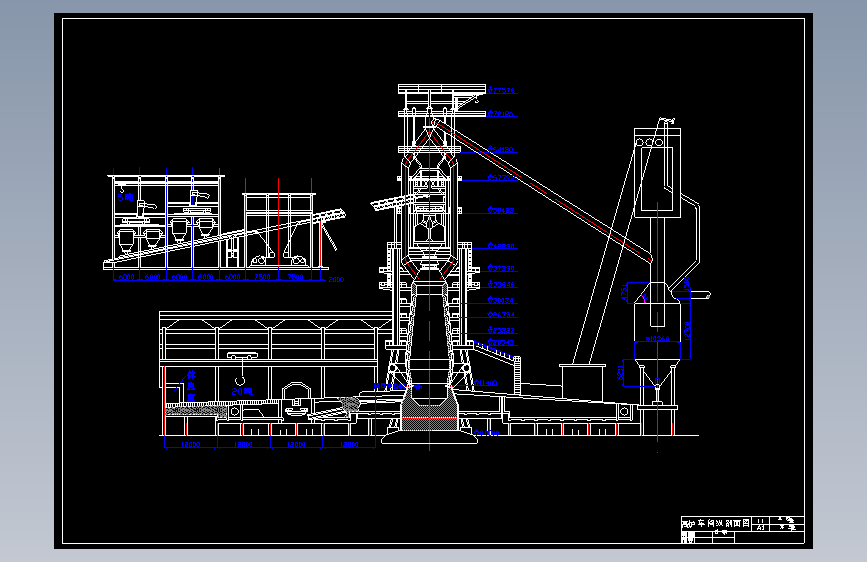Click the leftmost 12000 bay dimension
Screen dimensions: 867x562
(x=190, y=445)
